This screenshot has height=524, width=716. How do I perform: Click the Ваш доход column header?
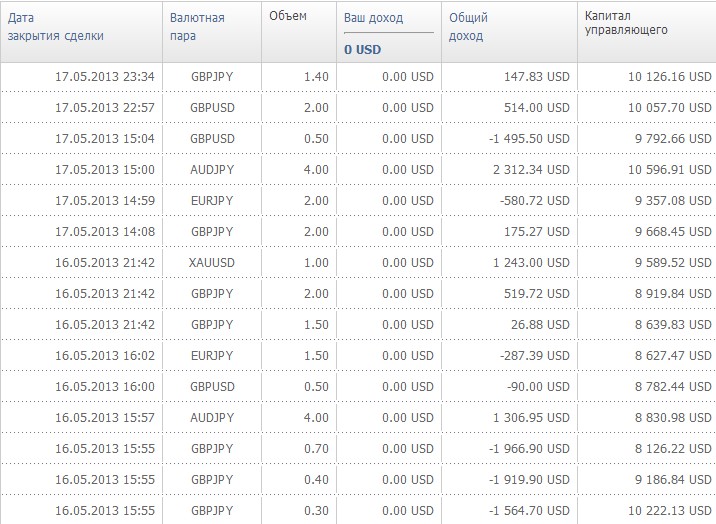[374, 18]
